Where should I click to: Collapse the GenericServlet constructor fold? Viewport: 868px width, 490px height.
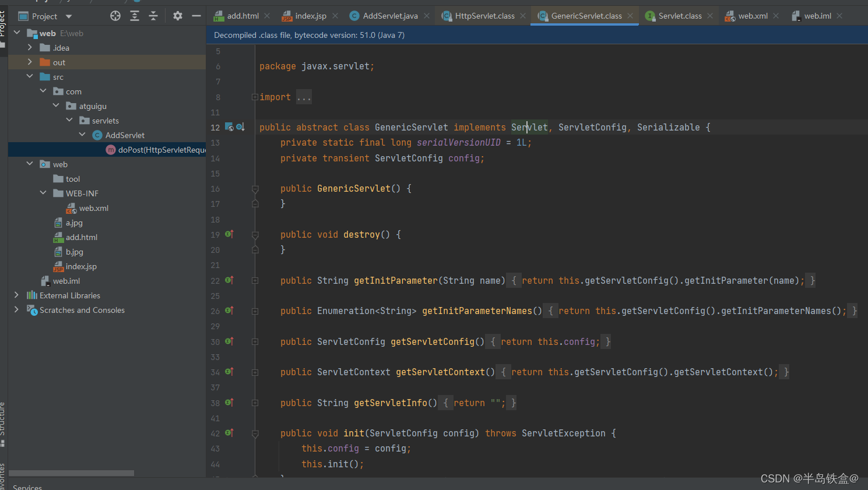coord(255,189)
